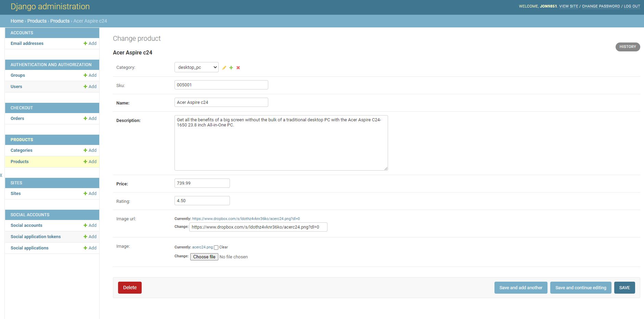The height and width of the screenshot is (319, 644).
Task: Open the product History
Action: coord(628,47)
